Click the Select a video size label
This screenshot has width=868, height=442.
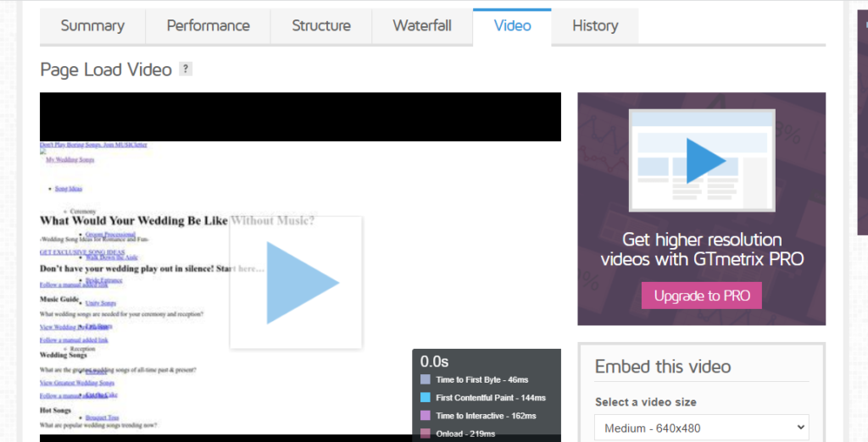[645, 402]
